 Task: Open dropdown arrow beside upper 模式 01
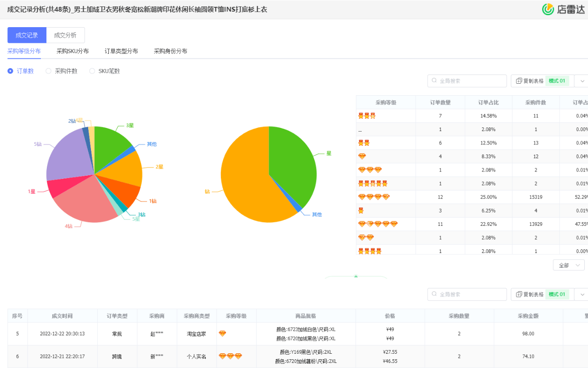(x=582, y=81)
